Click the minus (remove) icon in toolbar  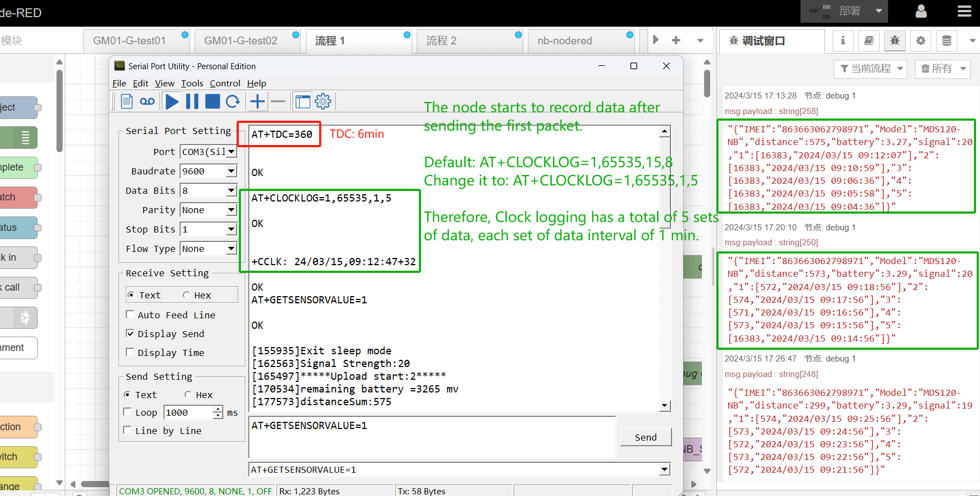pos(278,101)
